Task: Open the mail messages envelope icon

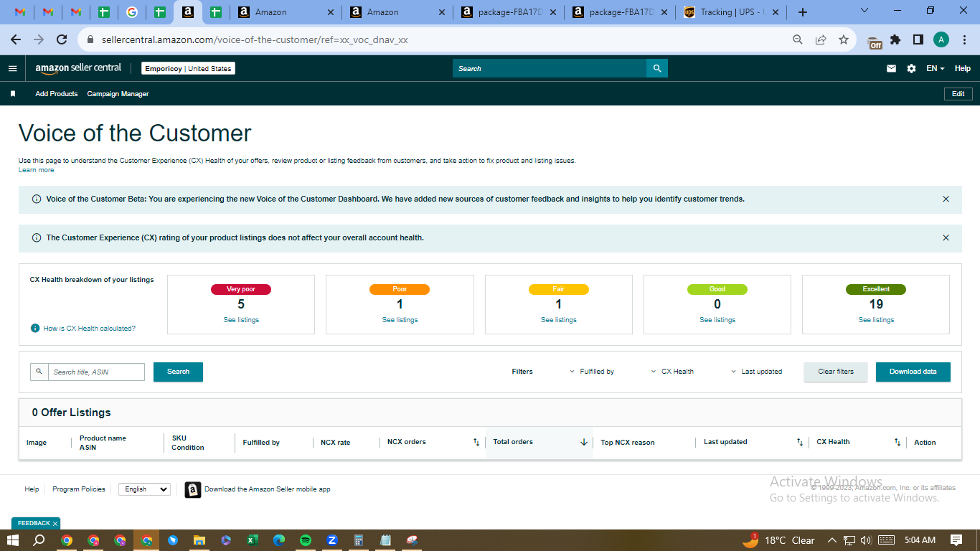Action: (891, 69)
